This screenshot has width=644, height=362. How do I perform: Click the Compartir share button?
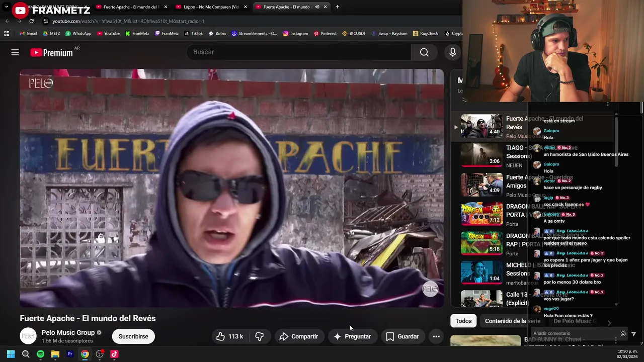point(299,336)
